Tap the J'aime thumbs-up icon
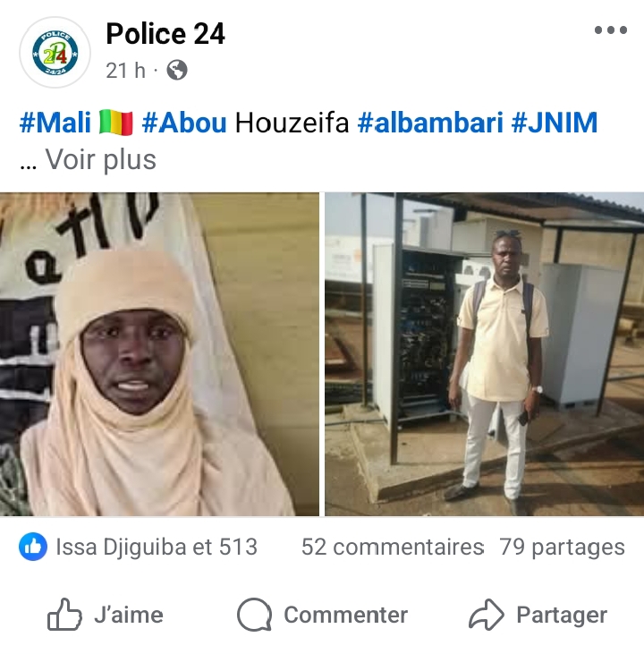The height and width of the screenshot is (654, 644). (64, 615)
